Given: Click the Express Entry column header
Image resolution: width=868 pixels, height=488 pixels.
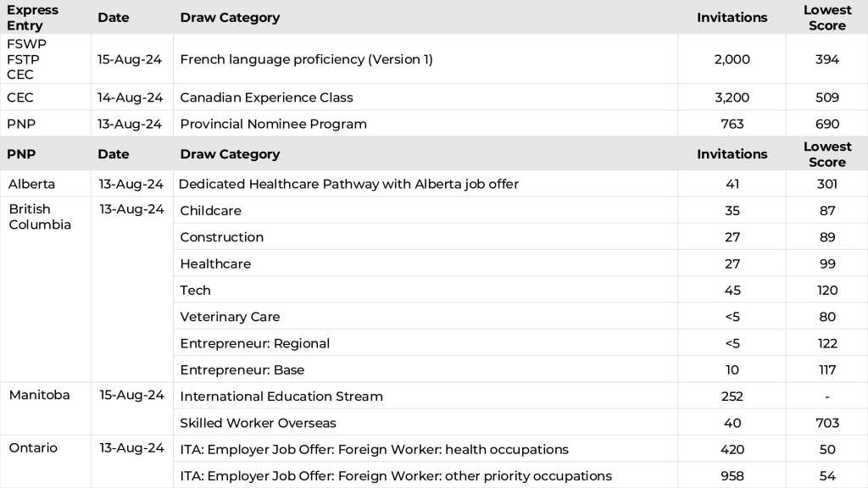Looking at the screenshot, I should pyautogui.click(x=33, y=18).
